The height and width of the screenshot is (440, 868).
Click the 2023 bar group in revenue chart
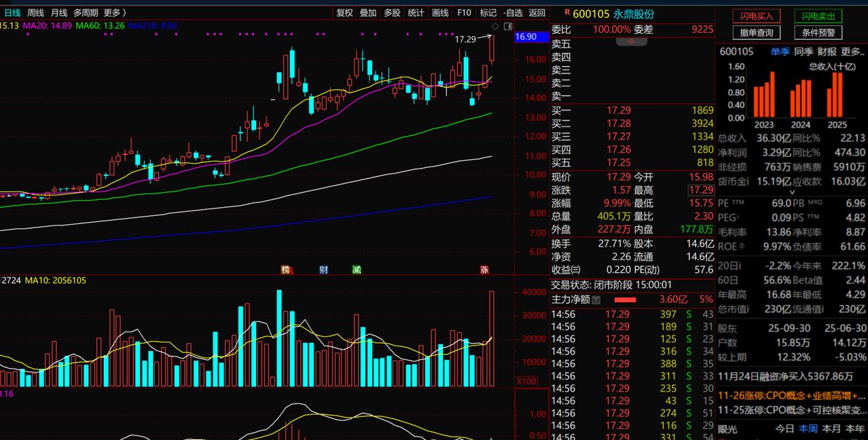pos(764,94)
